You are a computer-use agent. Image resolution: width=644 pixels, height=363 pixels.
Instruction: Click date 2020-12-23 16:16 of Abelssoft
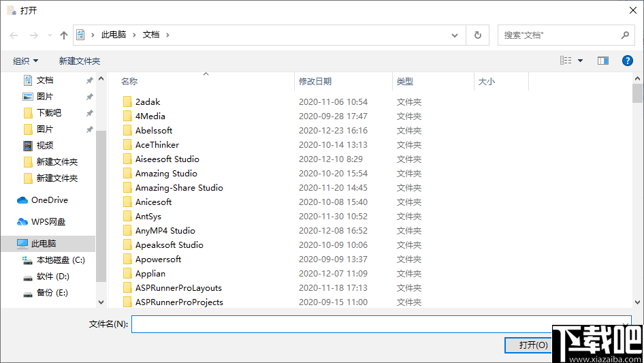click(333, 130)
